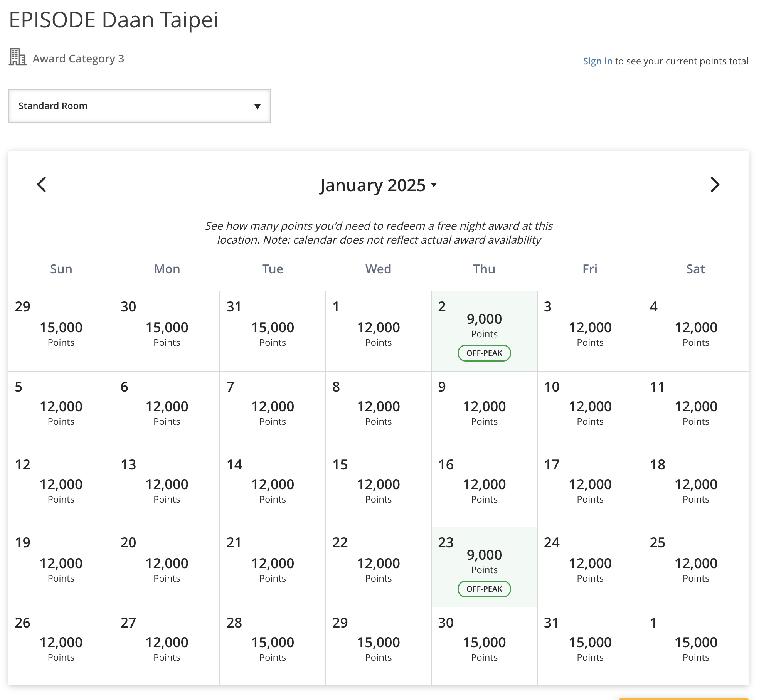Image resolution: width=781 pixels, height=700 pixels.
Task: Select January 17 date cell
Action: tap(590, 488)
